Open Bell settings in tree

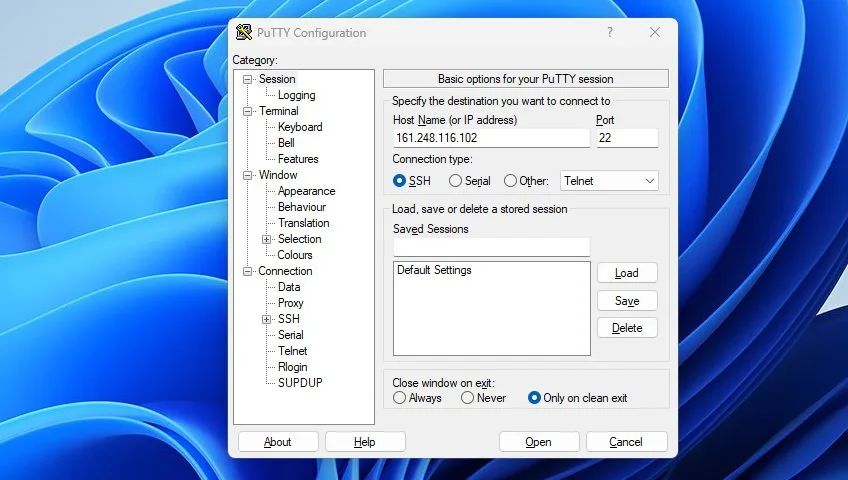click(286, 143)
